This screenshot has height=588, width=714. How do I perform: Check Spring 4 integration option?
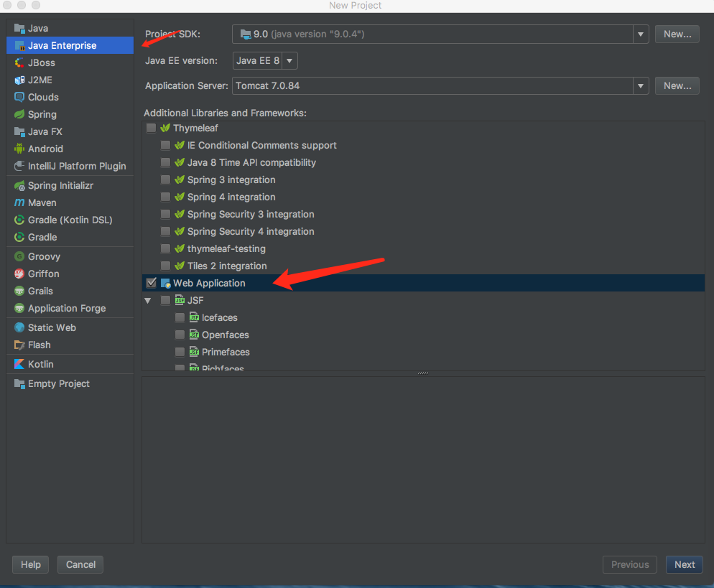(166, 197)
